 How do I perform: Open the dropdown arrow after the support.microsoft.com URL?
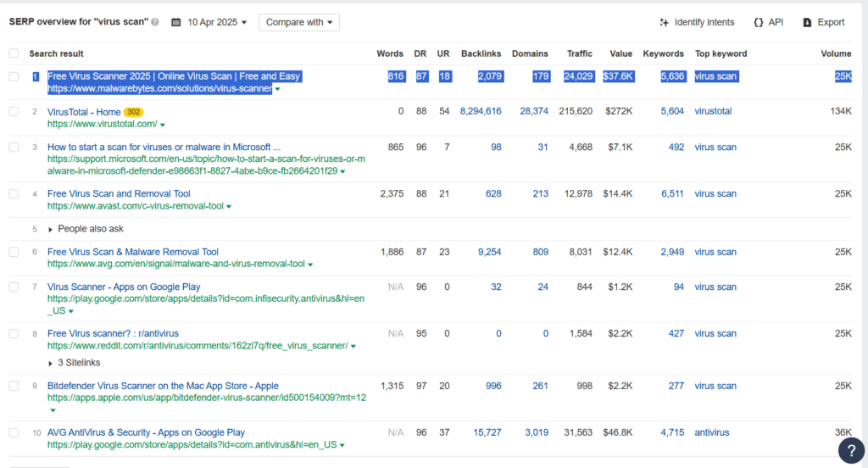point(342,172)
